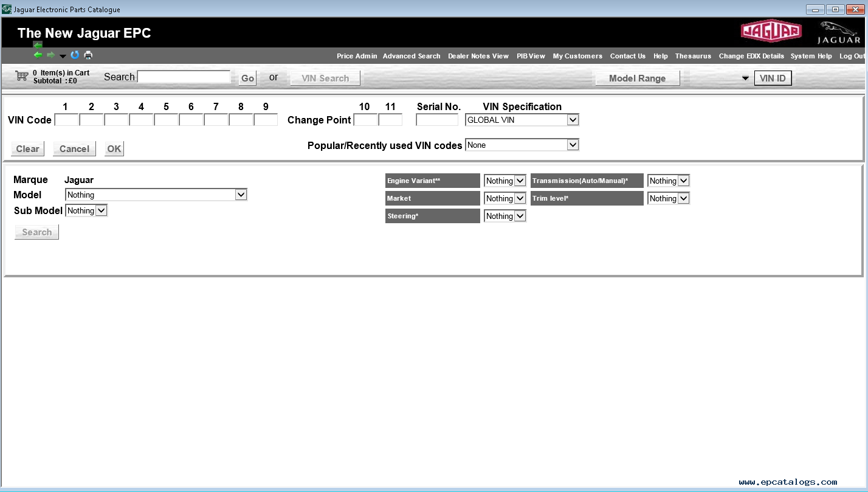Open the Trim level dropdown

pyautogui.click(x=669, y=198)
